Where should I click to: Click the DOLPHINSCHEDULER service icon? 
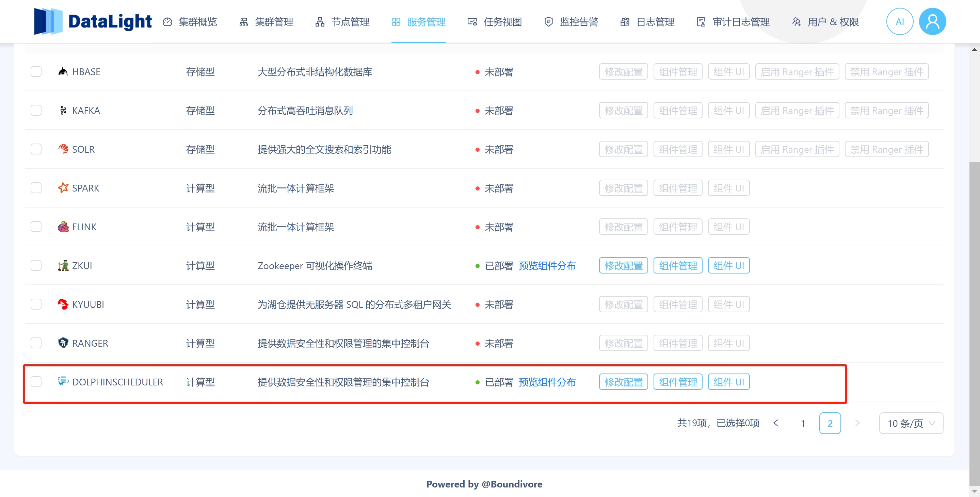(63, 381)
